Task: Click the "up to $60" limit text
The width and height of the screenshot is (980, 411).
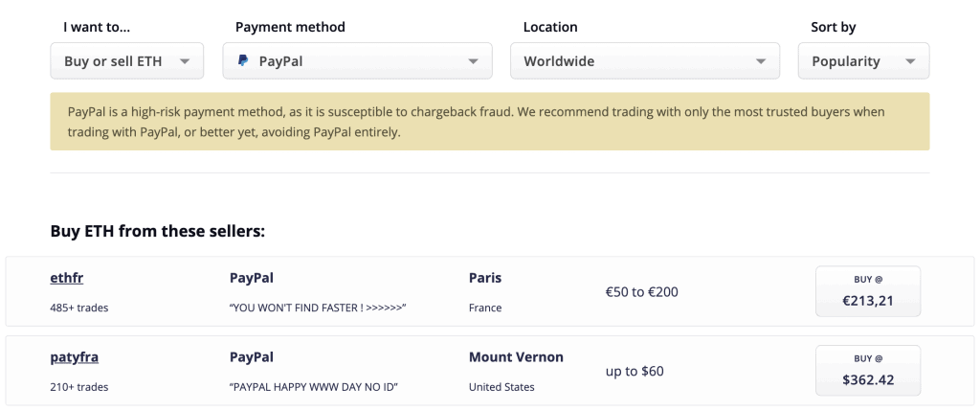Action: click(635, 371)
